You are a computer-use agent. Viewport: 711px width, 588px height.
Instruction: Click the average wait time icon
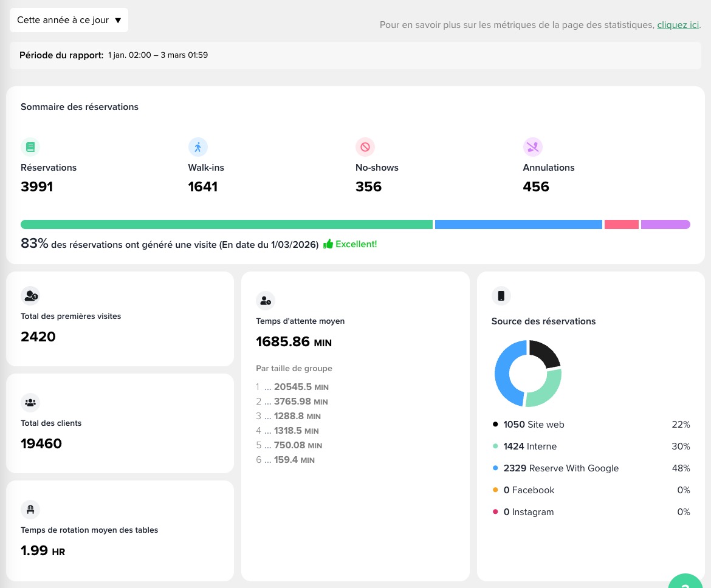point(266,301)
